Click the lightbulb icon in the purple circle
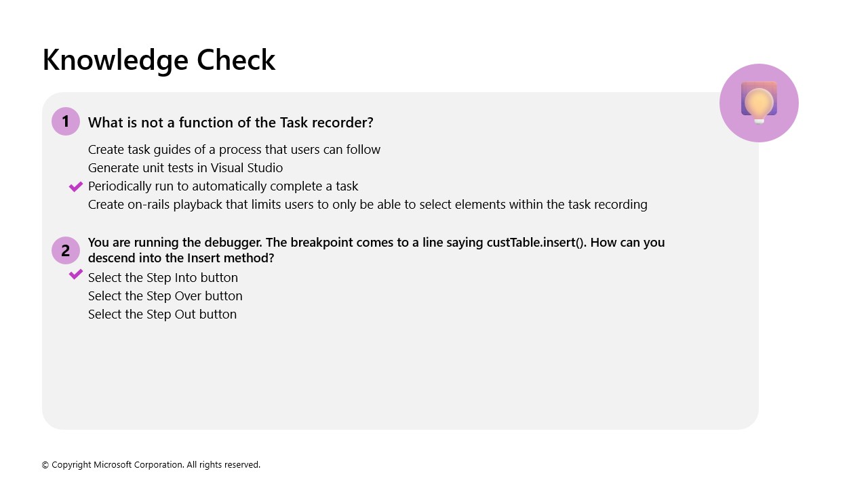This screenshot has height=488, width=868. (759, 103)
